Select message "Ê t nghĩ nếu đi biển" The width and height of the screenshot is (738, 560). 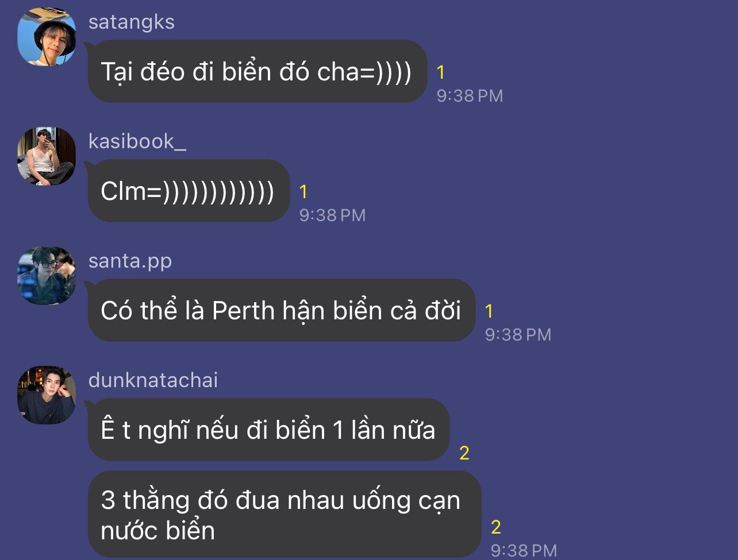point(268,430)
